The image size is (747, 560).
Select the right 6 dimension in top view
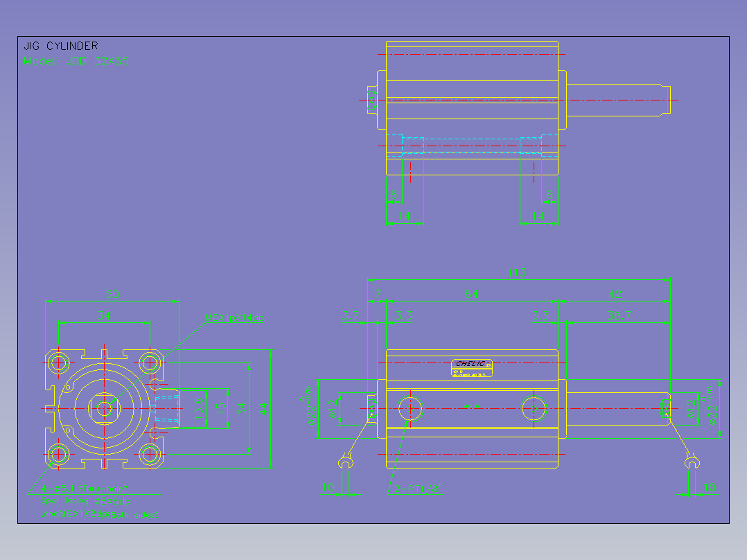(550, 195)
